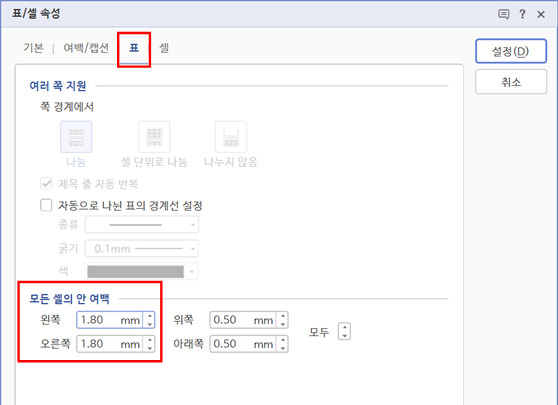Open the 종류 line type dropdown
The height and width of the screenshot is (405, 558).
(142, 225)
